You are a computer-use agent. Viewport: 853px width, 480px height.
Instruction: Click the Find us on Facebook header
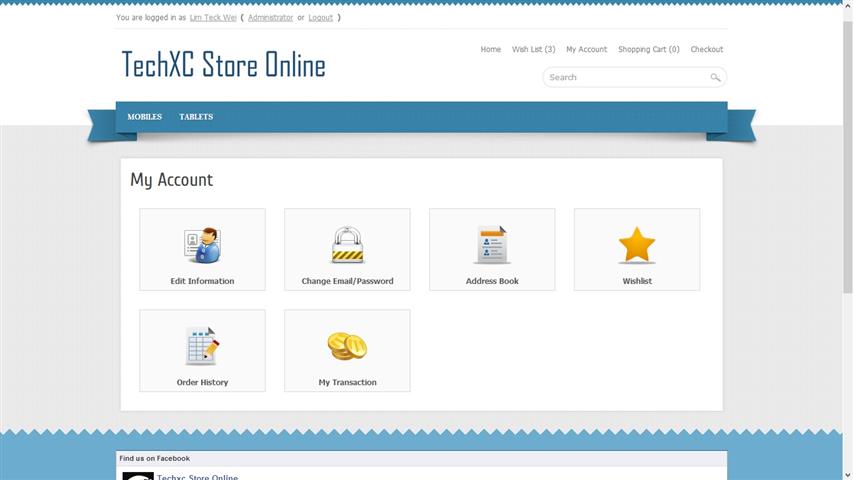(x=154, y=458)
